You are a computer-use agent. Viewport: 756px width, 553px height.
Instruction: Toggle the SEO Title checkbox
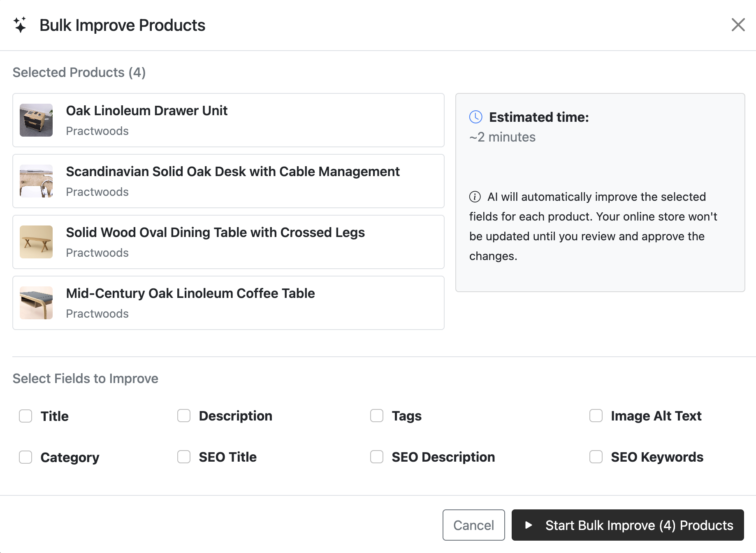(x=184, y=457)
